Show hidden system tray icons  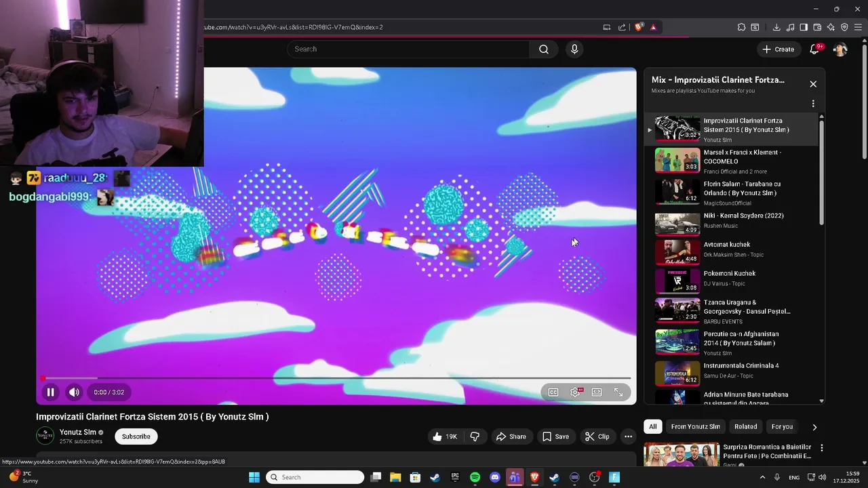762,477
